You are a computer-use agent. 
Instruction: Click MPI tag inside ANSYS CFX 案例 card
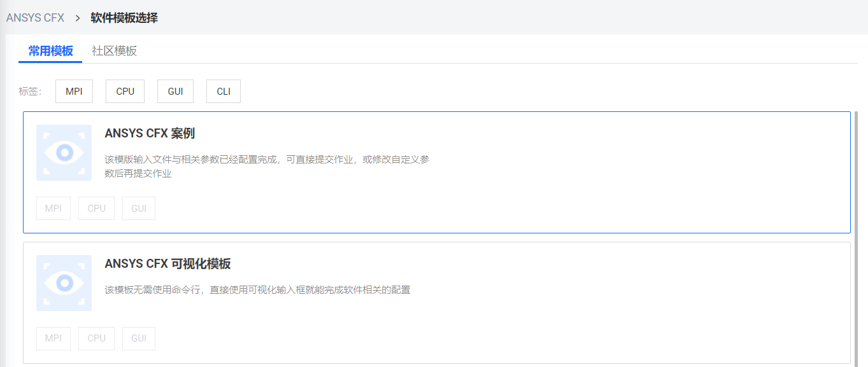click(x=53, y=209)
